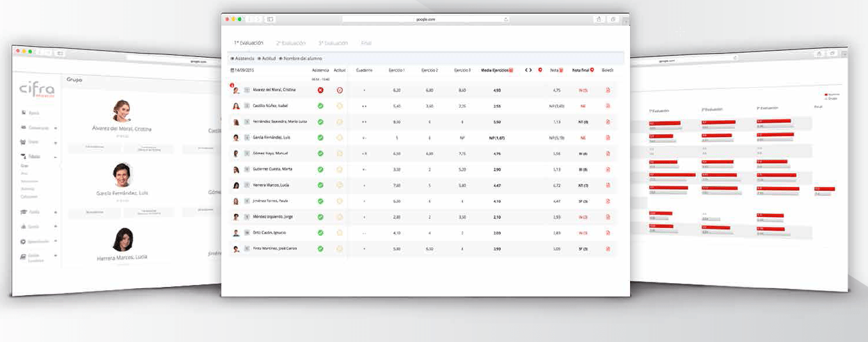Click the red plus icon beside Nota final
This screenshot has height=342, width=868.
click(x=592, y=70)
